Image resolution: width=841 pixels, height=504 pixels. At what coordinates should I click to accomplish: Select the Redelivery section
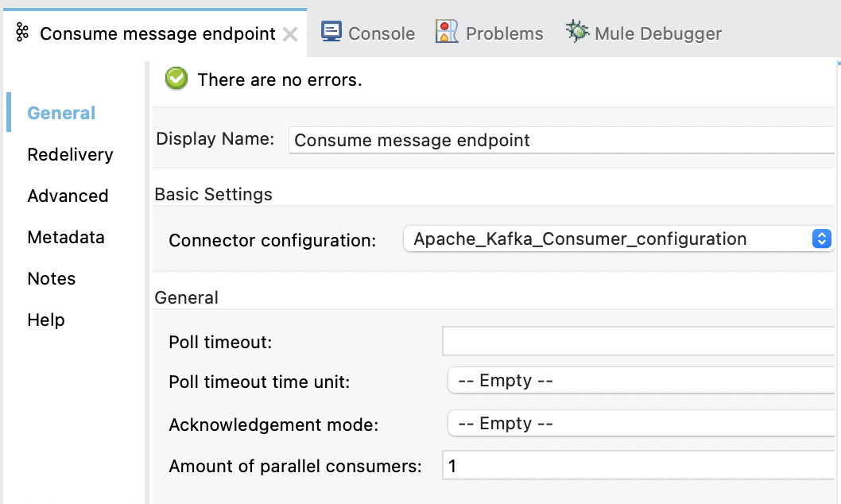(x=70, y=154)
